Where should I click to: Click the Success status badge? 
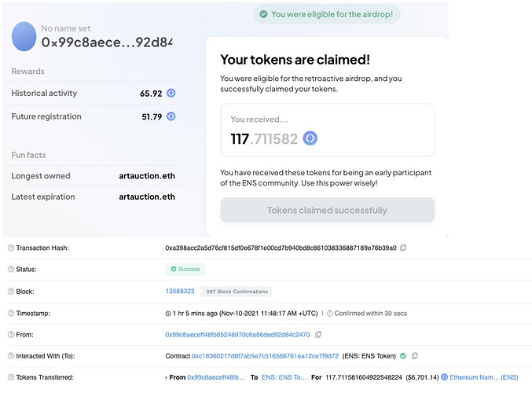point(185,269)
